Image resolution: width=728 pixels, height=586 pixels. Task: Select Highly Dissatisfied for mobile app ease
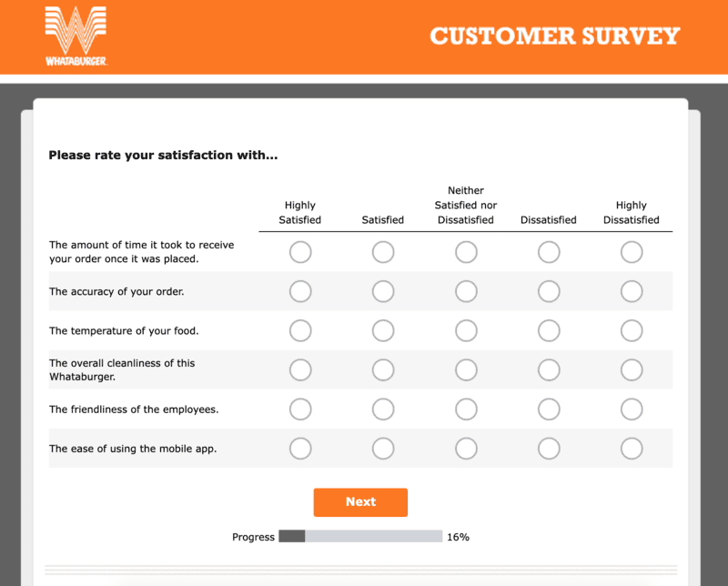(x=632, y=449)
